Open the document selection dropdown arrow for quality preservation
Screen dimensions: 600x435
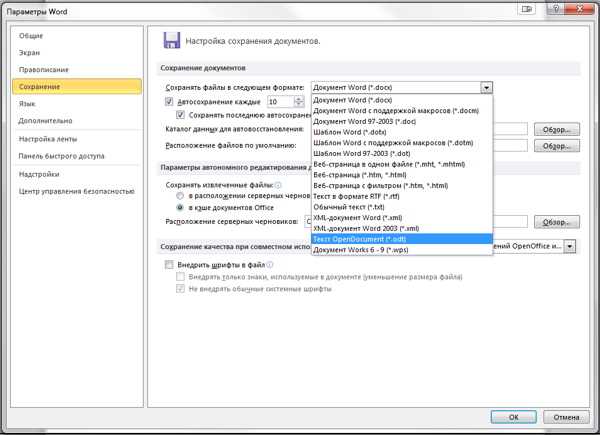pyautogui.click(x=570, y=246)
